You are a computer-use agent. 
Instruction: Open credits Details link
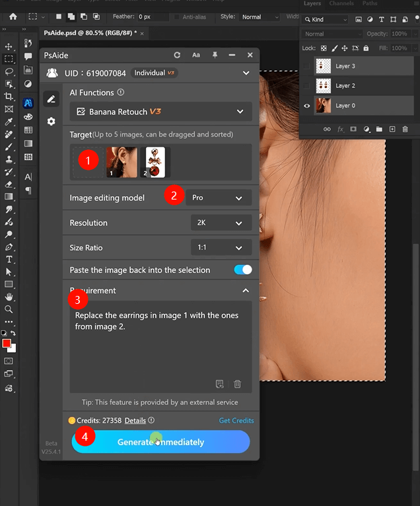coord(135,421)
